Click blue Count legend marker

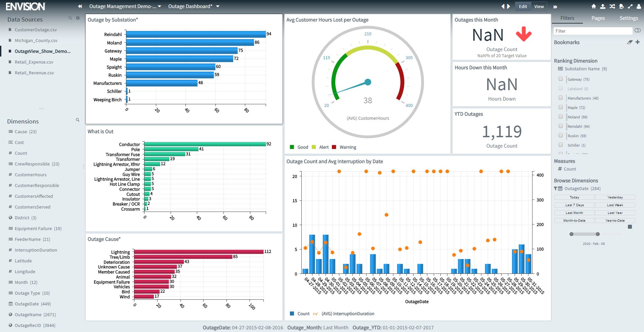(x=292, y=313)
